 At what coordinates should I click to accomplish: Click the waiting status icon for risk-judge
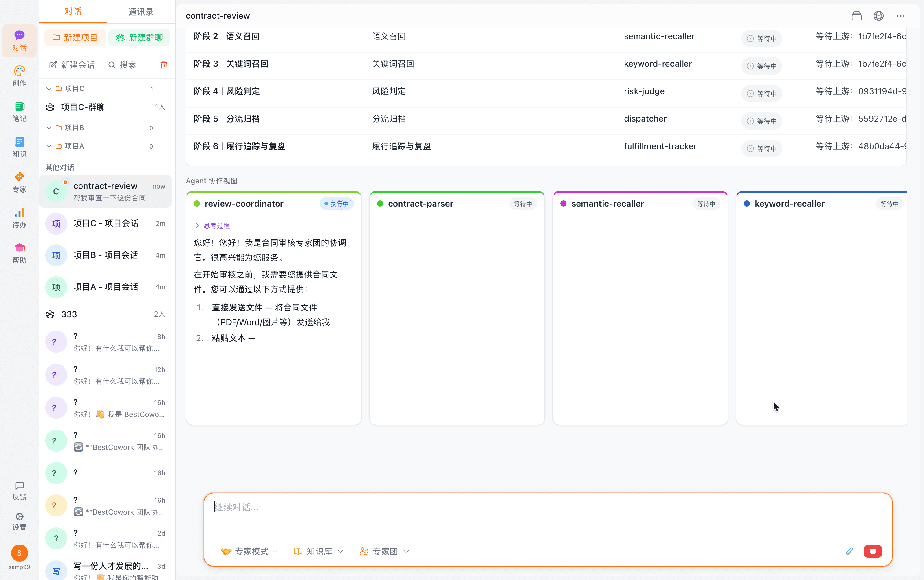point(750,94)
